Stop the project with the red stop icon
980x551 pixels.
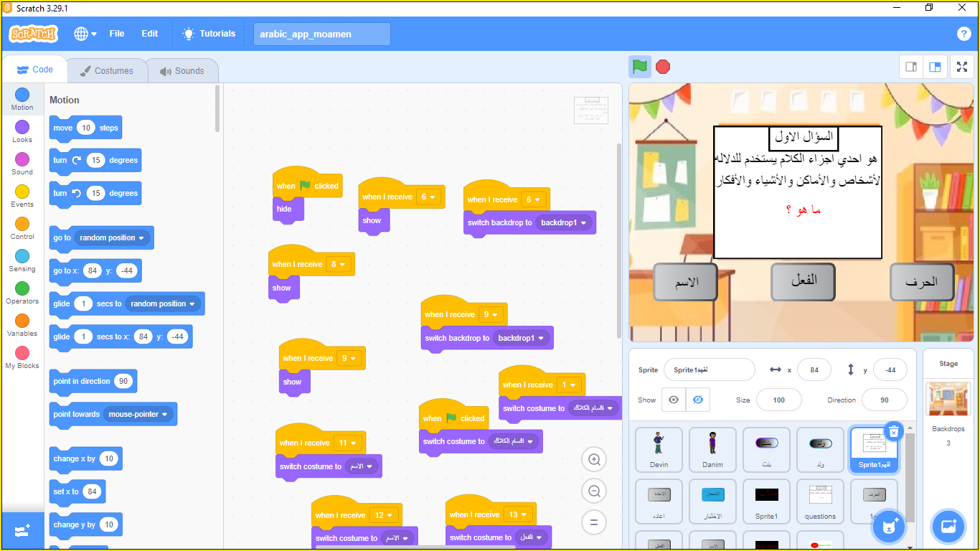[x=663, y=67]
